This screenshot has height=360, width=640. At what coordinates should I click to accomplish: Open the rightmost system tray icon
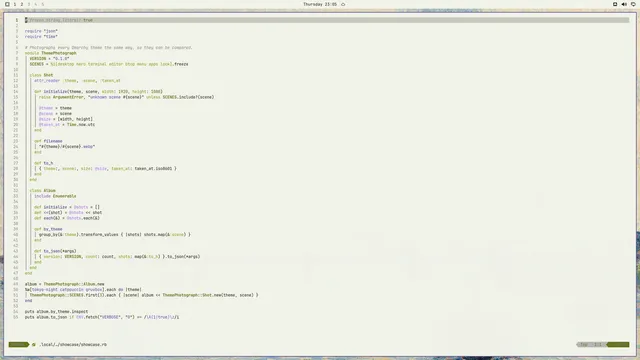[633, 4]
